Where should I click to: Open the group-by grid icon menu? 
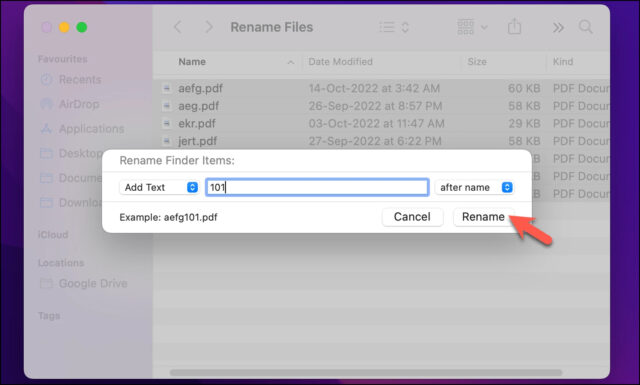point(472,27)
